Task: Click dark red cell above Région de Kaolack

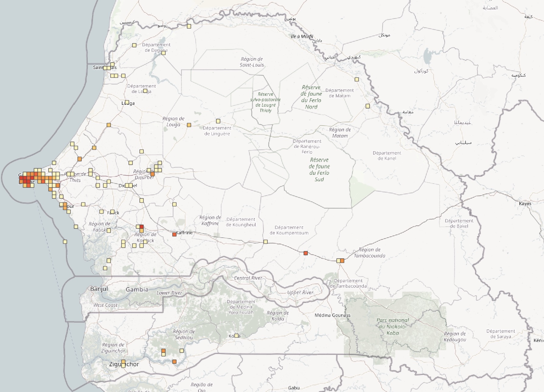Action: click(142, 227)
